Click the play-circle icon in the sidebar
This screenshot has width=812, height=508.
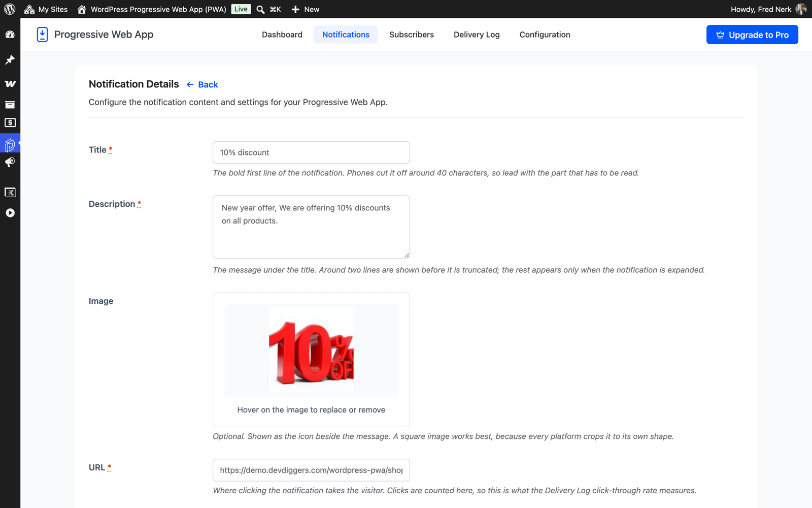[10, 213]
